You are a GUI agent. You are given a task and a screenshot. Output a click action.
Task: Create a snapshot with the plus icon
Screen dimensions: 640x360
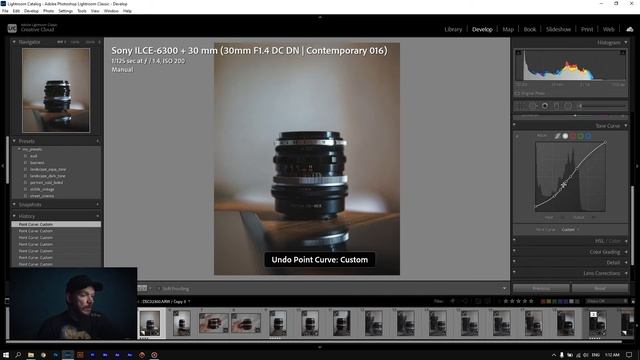(98, 204)
